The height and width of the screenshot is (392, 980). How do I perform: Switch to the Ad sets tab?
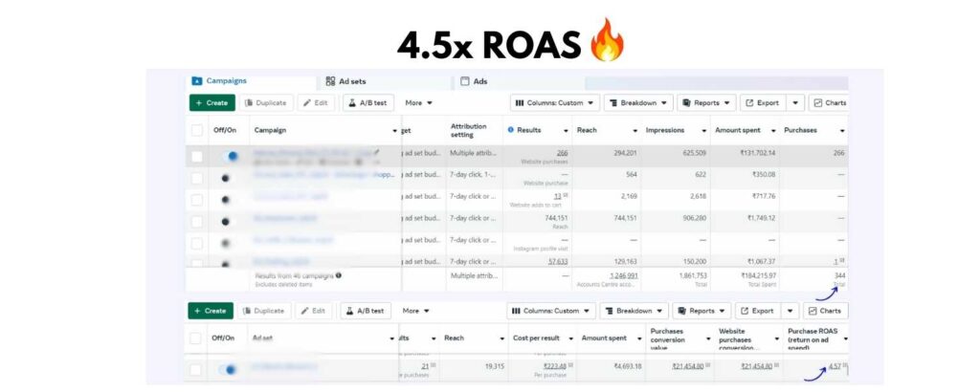point(345,81)
